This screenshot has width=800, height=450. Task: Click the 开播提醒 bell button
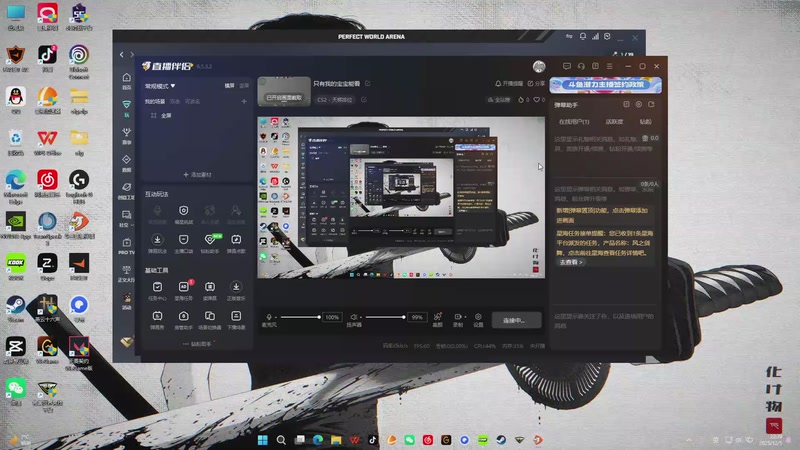pos(509,83)
